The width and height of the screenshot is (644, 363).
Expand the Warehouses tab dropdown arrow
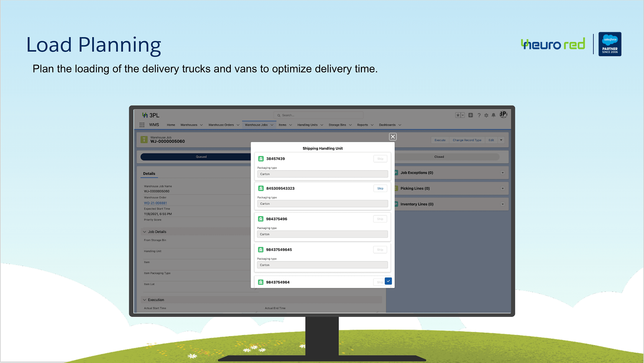click(201, 125)
